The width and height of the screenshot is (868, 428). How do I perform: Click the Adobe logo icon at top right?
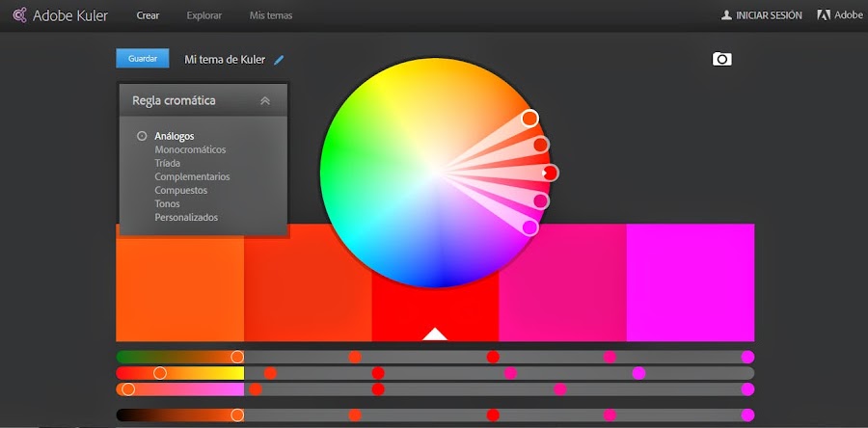click(x=824, y=15)
